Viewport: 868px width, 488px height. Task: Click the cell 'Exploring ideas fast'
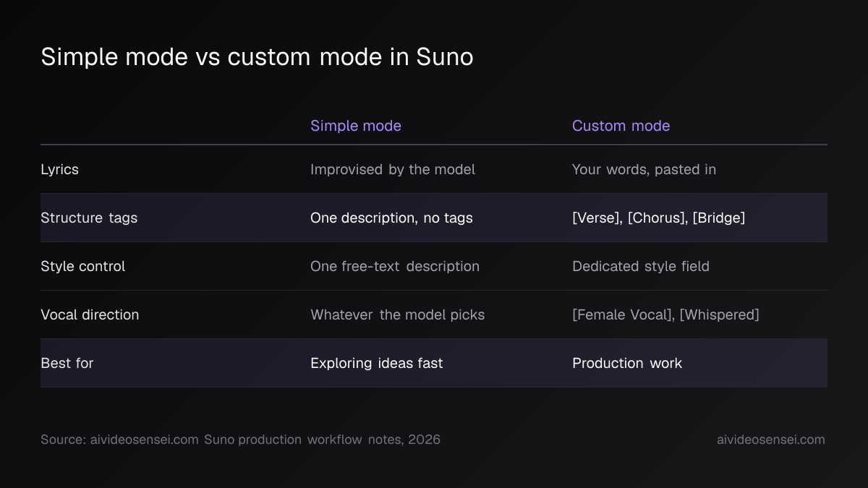click(376, 363)
